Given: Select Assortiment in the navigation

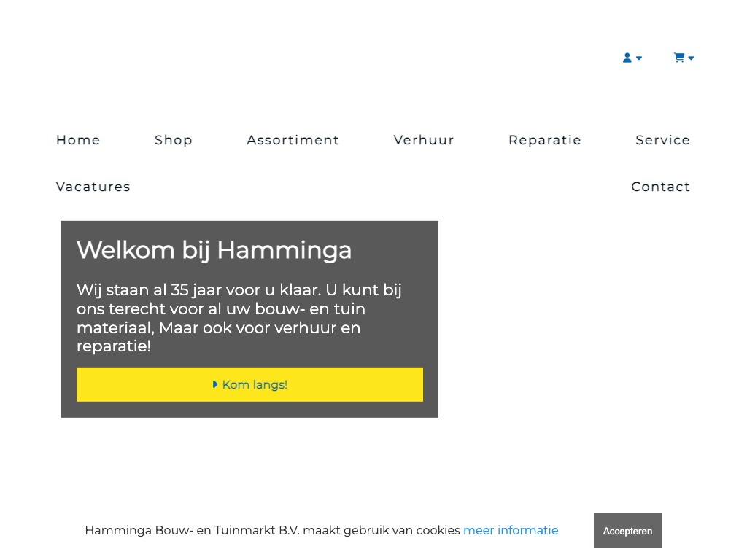Looking at the screenshot, I should pos(293,140).
